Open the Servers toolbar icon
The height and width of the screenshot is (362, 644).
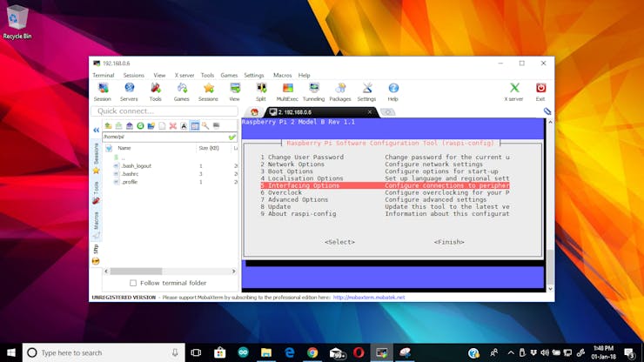pyautogui.click(x=129, y=91)
